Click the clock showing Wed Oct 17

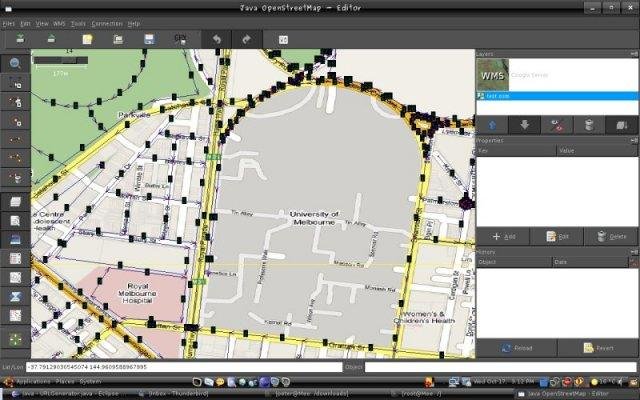(x=503, y=382)
